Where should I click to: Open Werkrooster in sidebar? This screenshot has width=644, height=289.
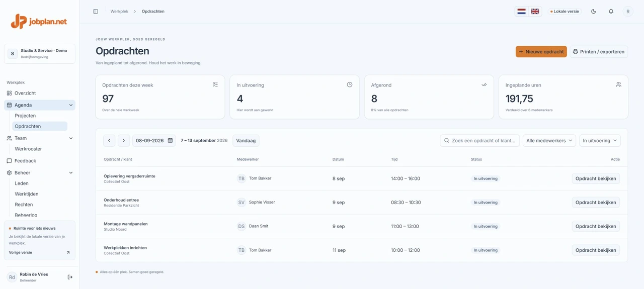coord(40,149)
